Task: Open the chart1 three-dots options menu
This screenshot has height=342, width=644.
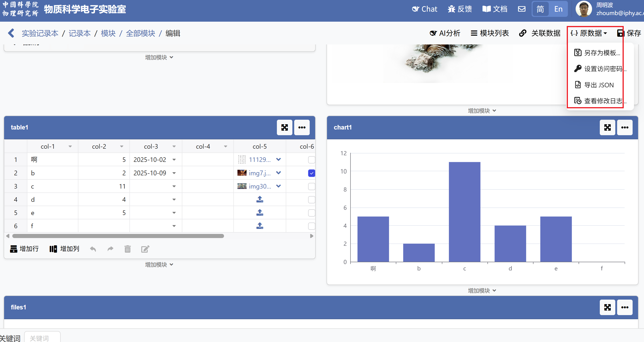Action: click(x=624, y=127)
